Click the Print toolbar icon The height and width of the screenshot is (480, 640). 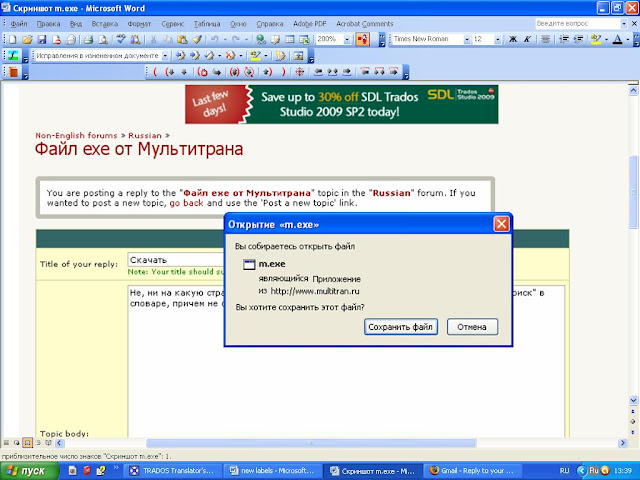(x=88, y=40)
